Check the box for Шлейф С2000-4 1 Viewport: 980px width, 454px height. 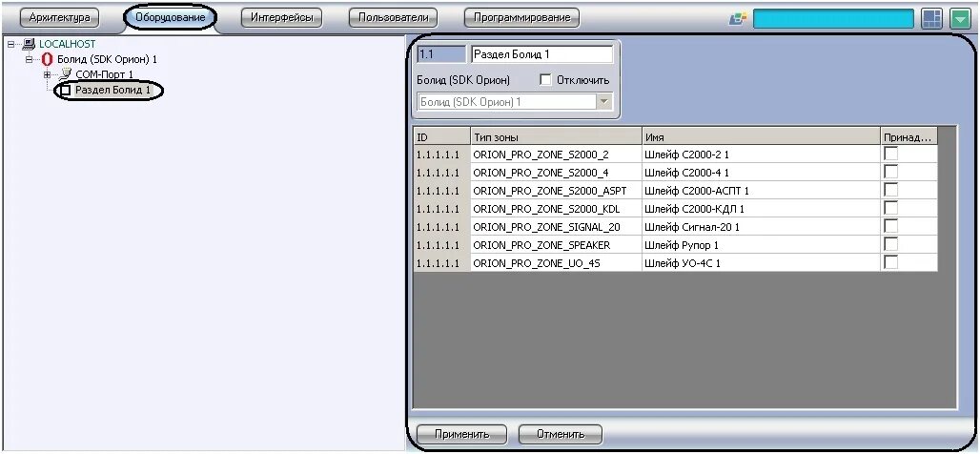(x=890, y=172)
